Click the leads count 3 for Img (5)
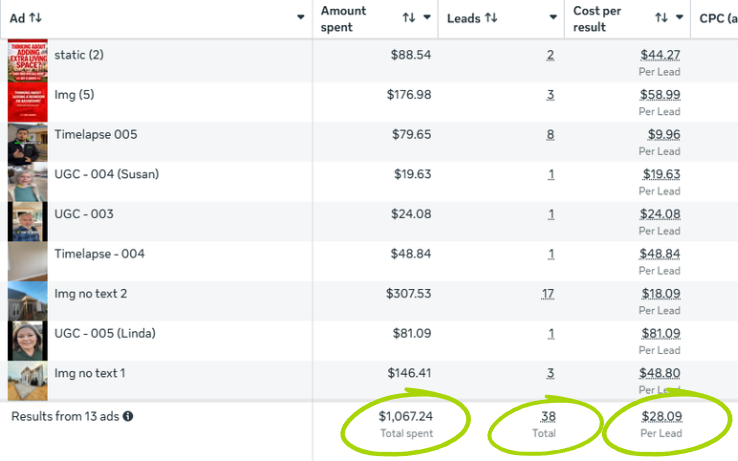This screenshot has width=738, height=461. 550,95
